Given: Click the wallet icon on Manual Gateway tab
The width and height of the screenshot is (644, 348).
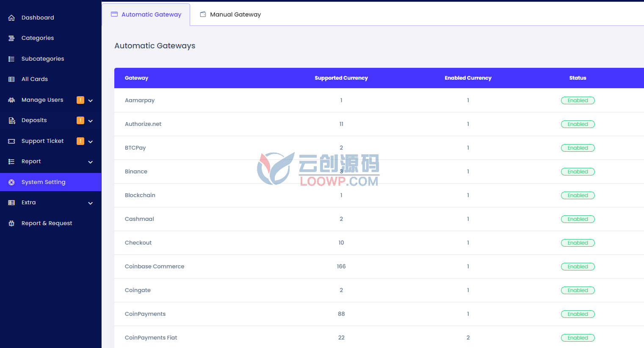Looking at the screenshot, I should point(203,14).
